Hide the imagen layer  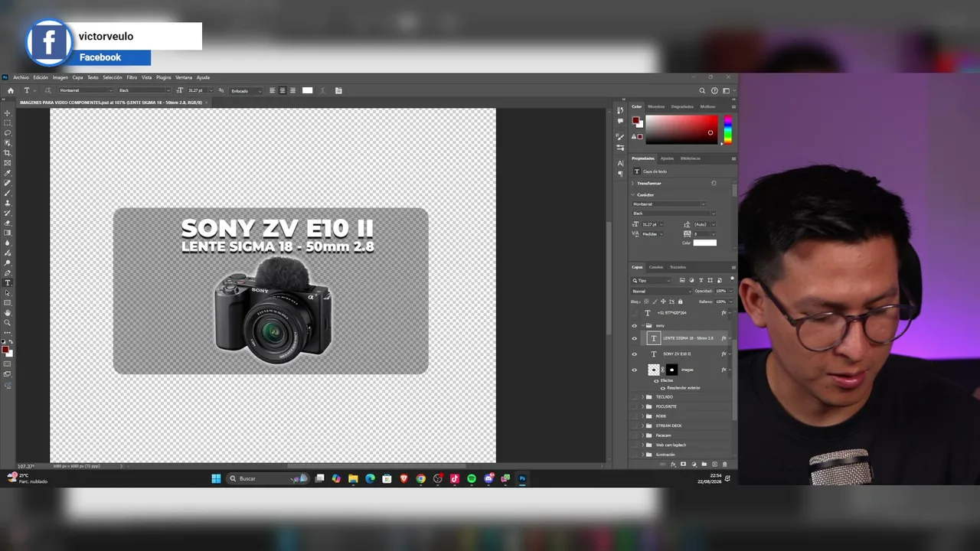pos(634,370)
